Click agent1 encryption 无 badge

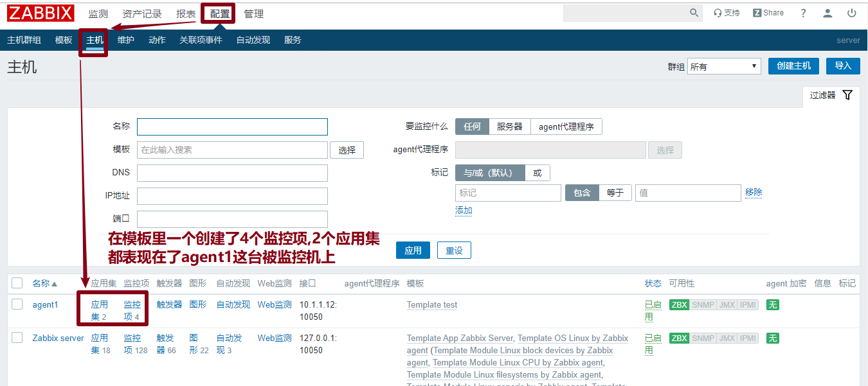pyautogui.click(x=772, y=304)
